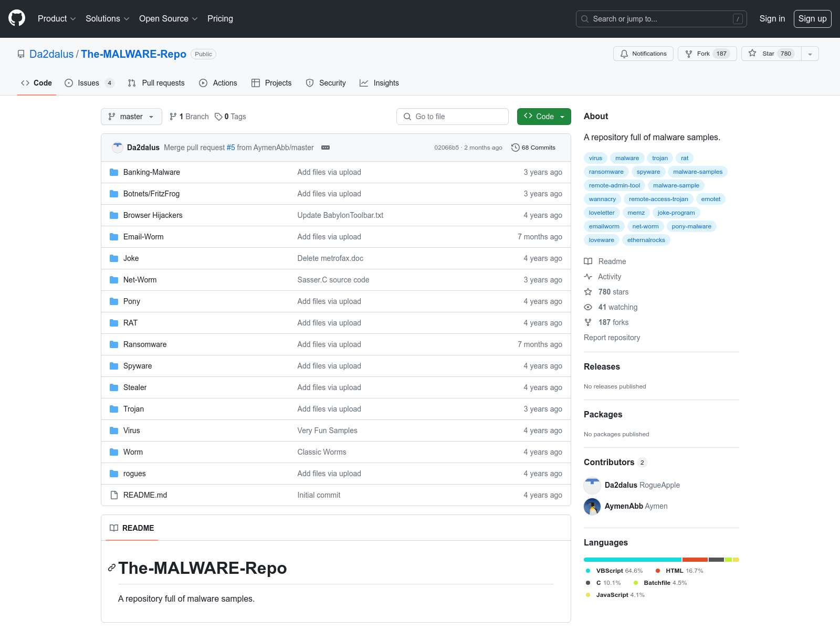Click AymenAbb contributor avatar
This screenshot has width=840, height=630.
[592, 506]
